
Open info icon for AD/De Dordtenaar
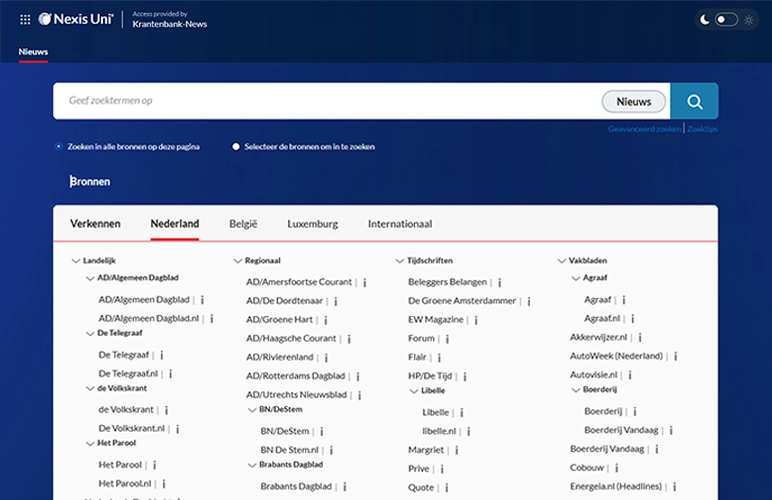tap(336, 301)
